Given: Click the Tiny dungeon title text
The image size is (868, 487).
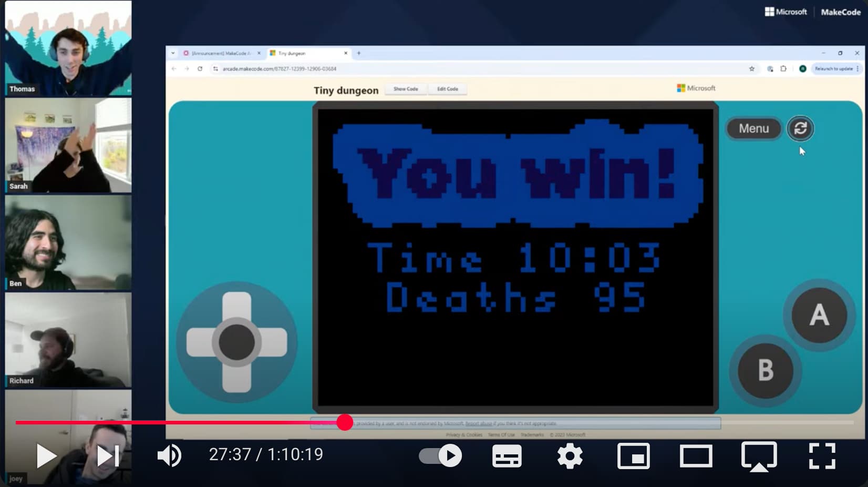Looking at the screenshot, I should pos(346,90).
